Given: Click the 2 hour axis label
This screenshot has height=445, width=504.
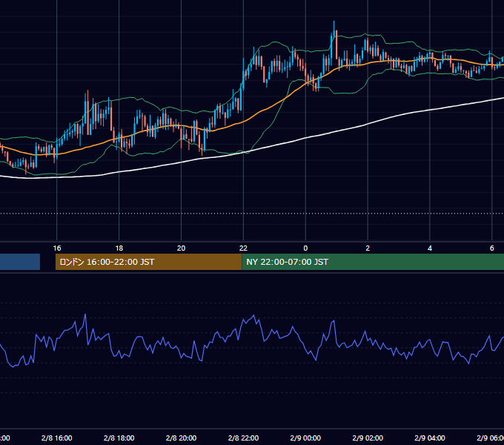Looking at the screenshot, I should pyautogui.click(x=368, y=248).
